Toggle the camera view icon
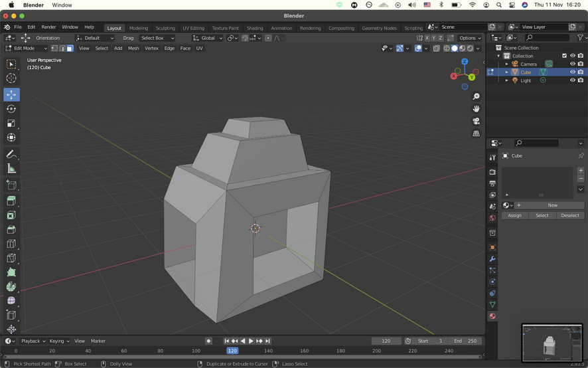This screenshot has width=588, height=368. point(476,121)
